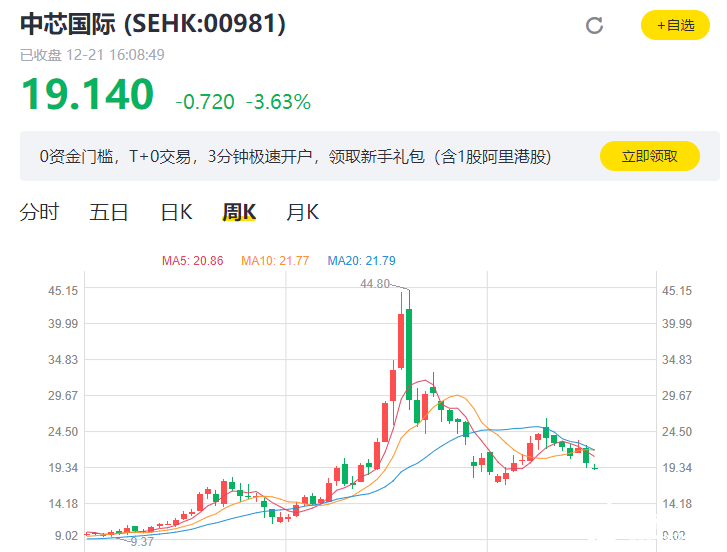Click the stock title 中芯国际 (SEHK:00981)
This screenshot has height=552, width=727.
tap(153, 24)
